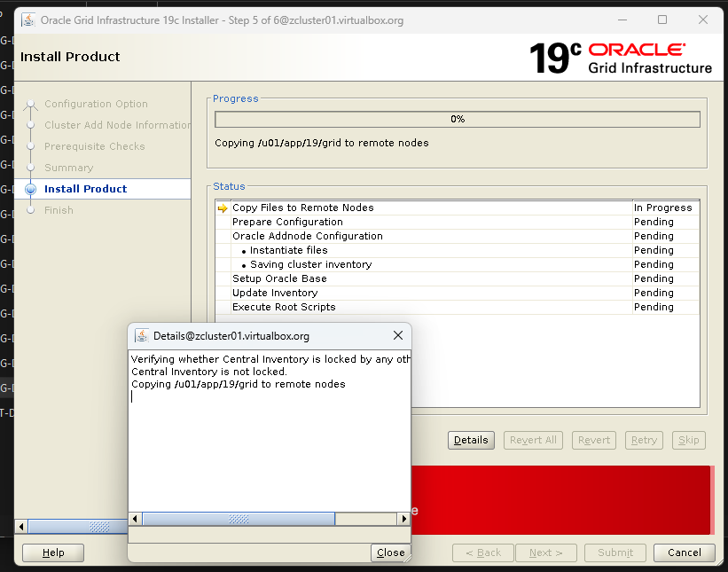Select Prerequisite Checks step

point(94,146)
